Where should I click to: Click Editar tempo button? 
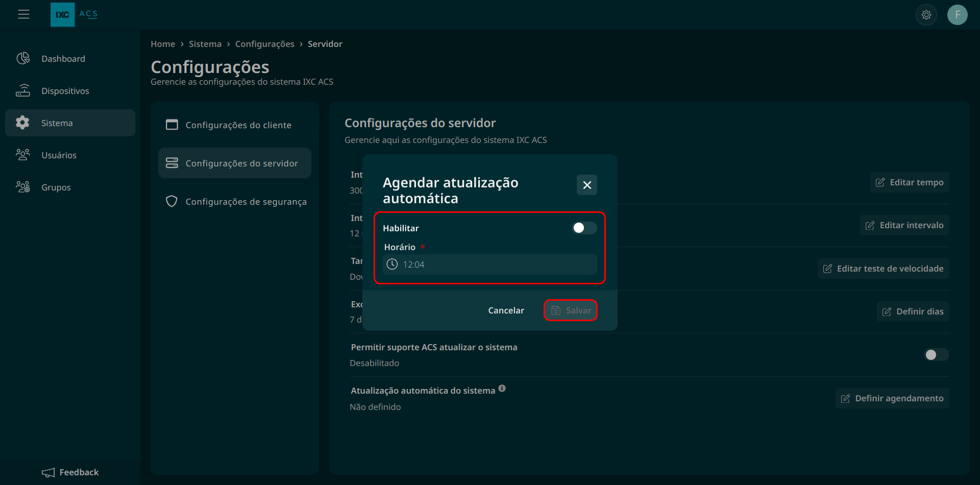pos(910,182)
